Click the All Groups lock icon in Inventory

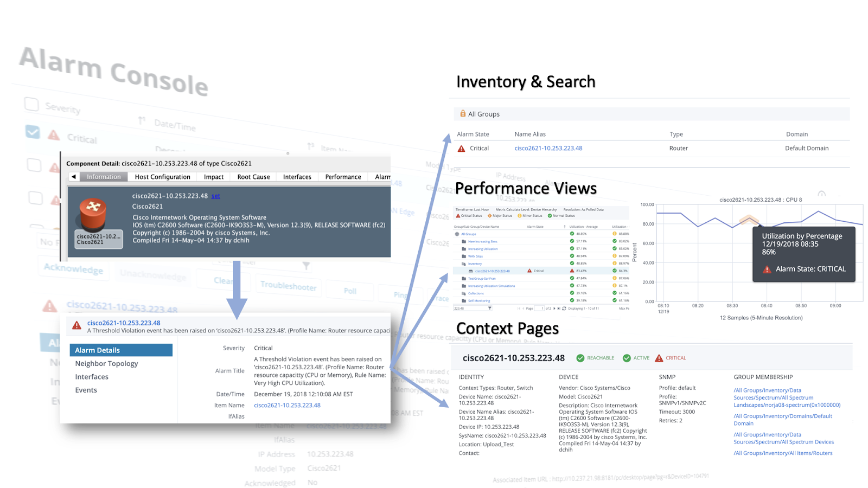[463, 114]
